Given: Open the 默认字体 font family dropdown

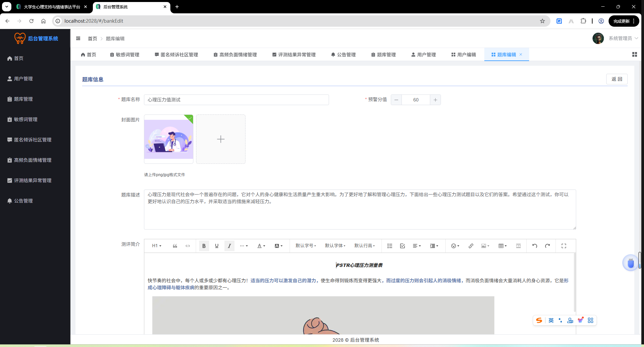Looking at the screenshot, I should (x=335, y=246).
